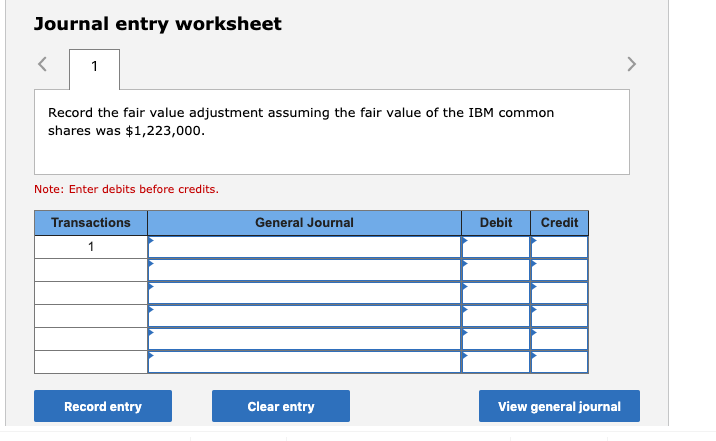The height and width of the screenshot is (441, 716).
Task: Open General Journal account dropdown in third row
Action: 305,293
